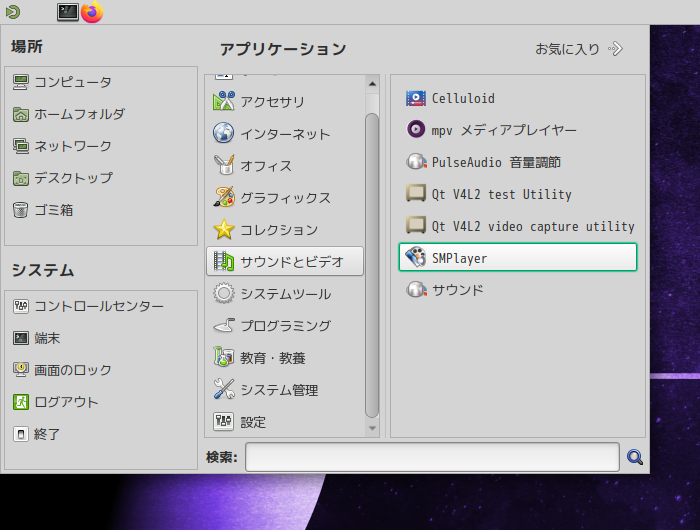Click the コントロールセンター icon
The width and height of the screenshot is (700, 530).
coord(21,306)
